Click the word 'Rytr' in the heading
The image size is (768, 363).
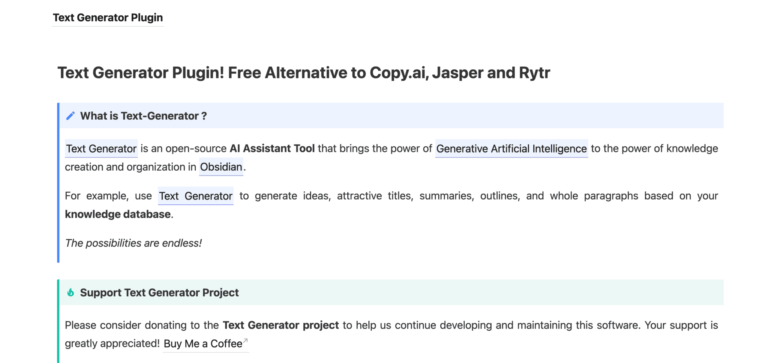click(534, 73)
